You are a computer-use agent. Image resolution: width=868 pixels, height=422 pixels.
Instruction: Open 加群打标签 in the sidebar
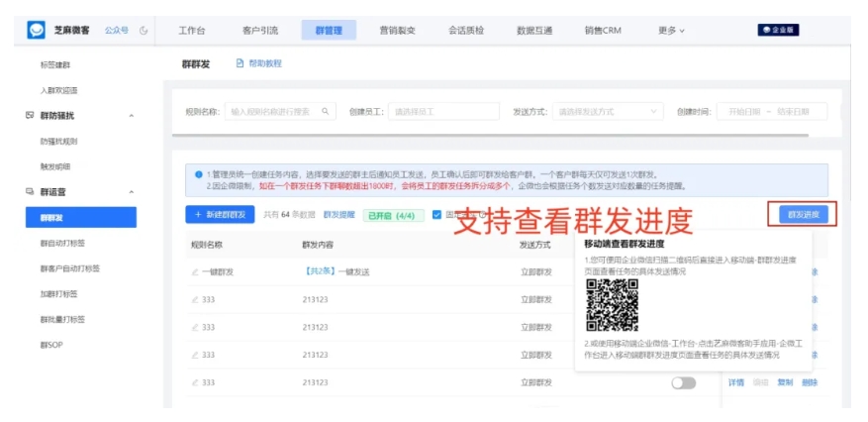tap(58, 293)
